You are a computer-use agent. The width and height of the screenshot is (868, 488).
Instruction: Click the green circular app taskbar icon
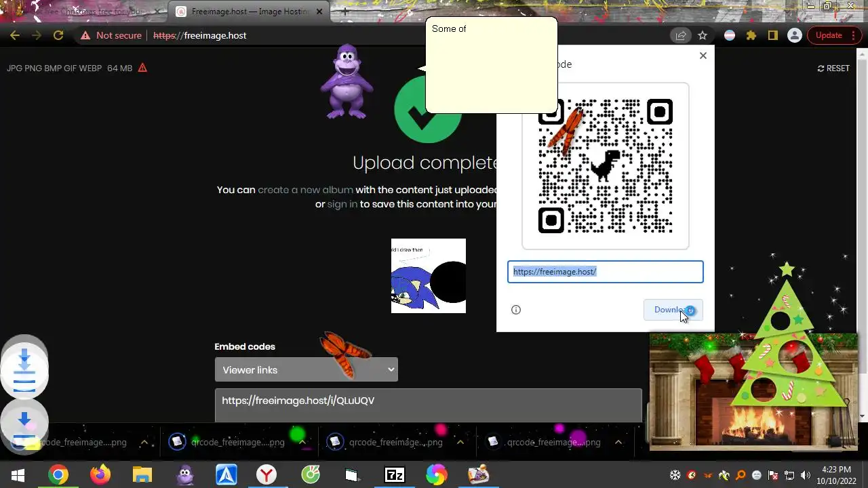point(310,475)
